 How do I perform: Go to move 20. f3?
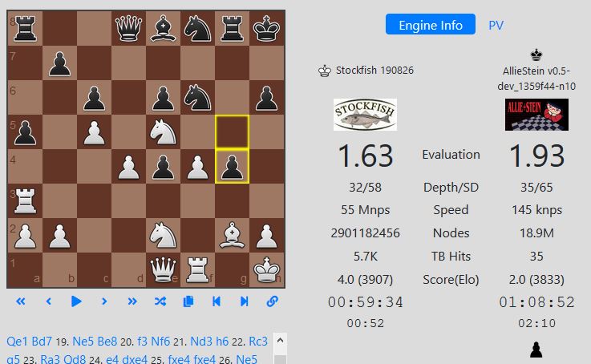(x=143, y=342)
